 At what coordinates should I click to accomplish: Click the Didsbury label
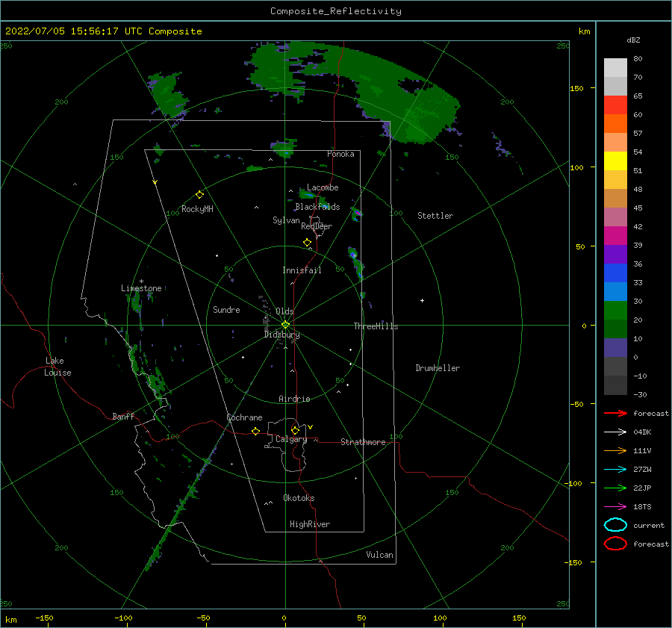pos(281,335)
